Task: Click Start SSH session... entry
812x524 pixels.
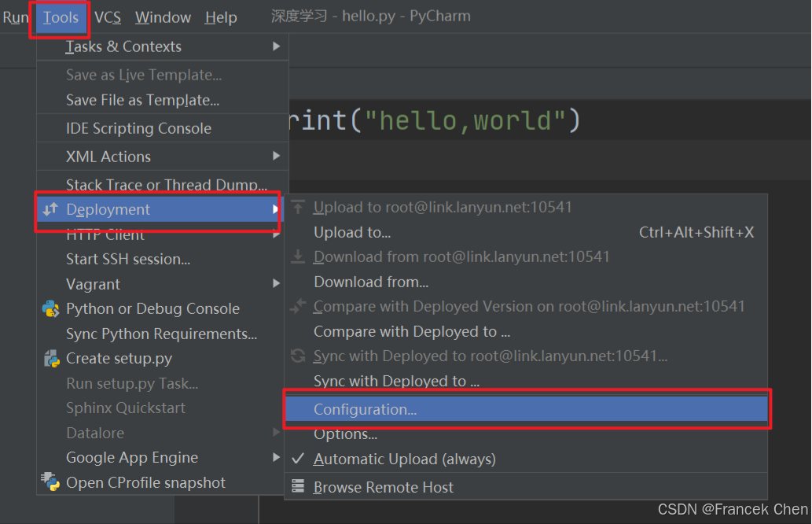Action: (160, 259)
